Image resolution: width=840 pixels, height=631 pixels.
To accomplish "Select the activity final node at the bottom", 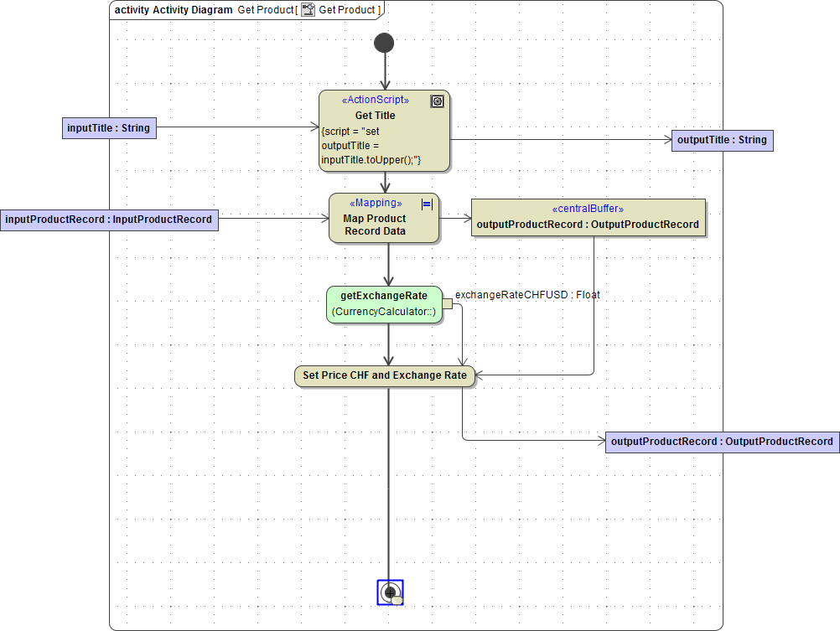I will click(390, 592).
